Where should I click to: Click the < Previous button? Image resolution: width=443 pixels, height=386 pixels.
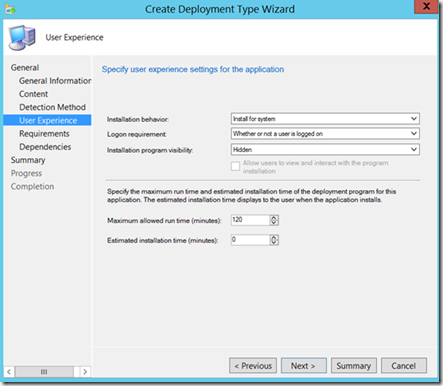pyautogui.click(x=253, y=366)
